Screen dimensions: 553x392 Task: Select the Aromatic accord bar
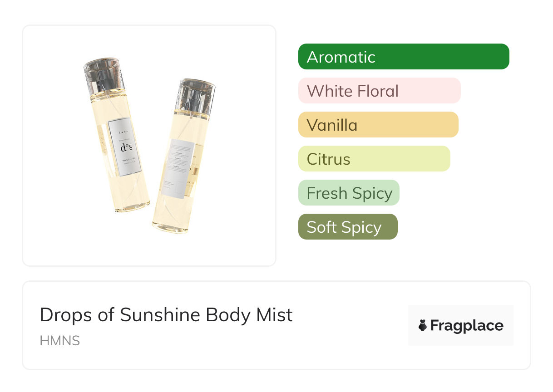[x=404, y=57]
